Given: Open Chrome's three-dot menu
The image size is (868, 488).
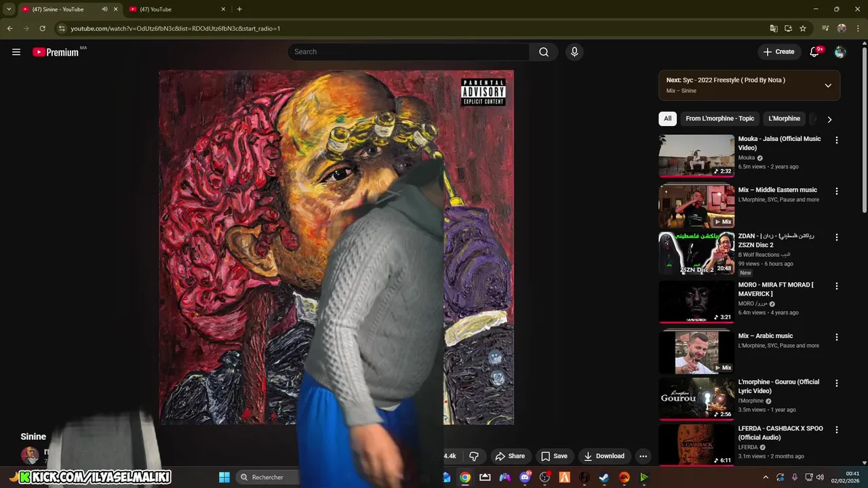Looking at the screenshot, I should pyautogui.click(x=858, y=28).
